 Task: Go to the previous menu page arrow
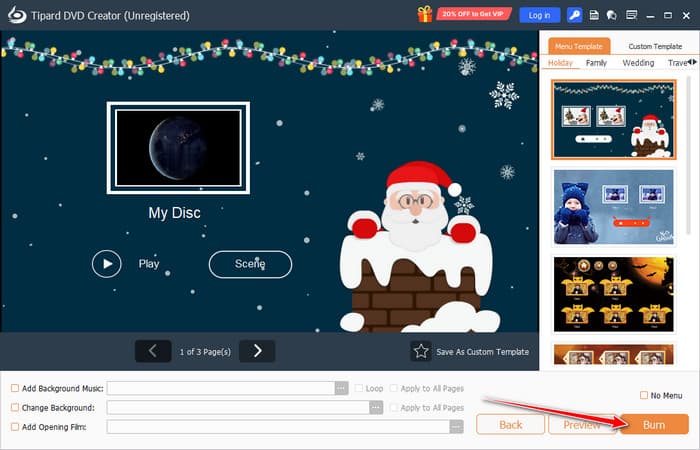coord(153,350)
